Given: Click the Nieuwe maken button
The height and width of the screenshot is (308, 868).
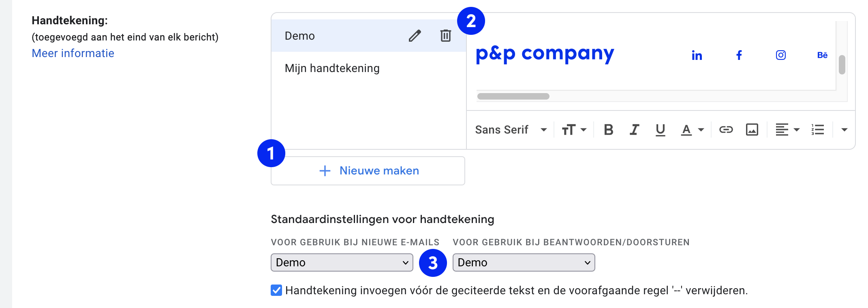Looking at the screenshot, I should point(368,171).
